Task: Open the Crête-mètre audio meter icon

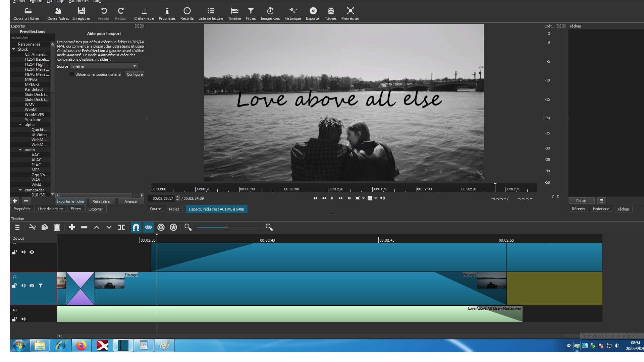Action: 144,11
